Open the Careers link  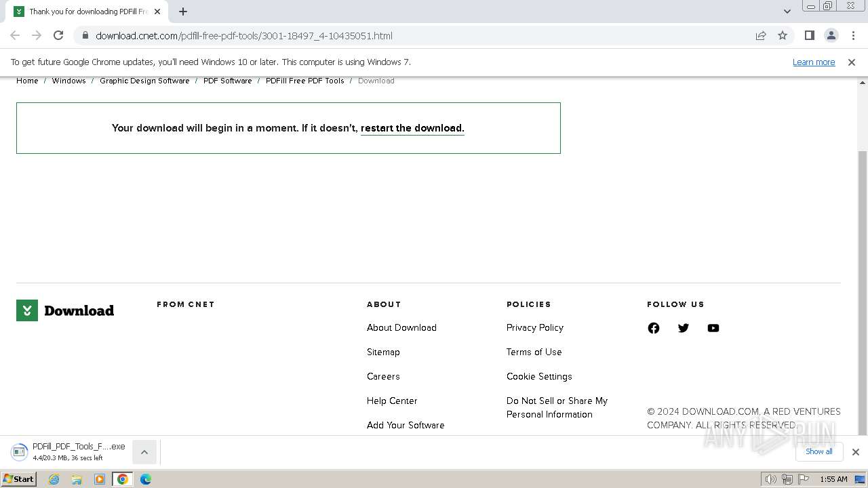(383, 376)
